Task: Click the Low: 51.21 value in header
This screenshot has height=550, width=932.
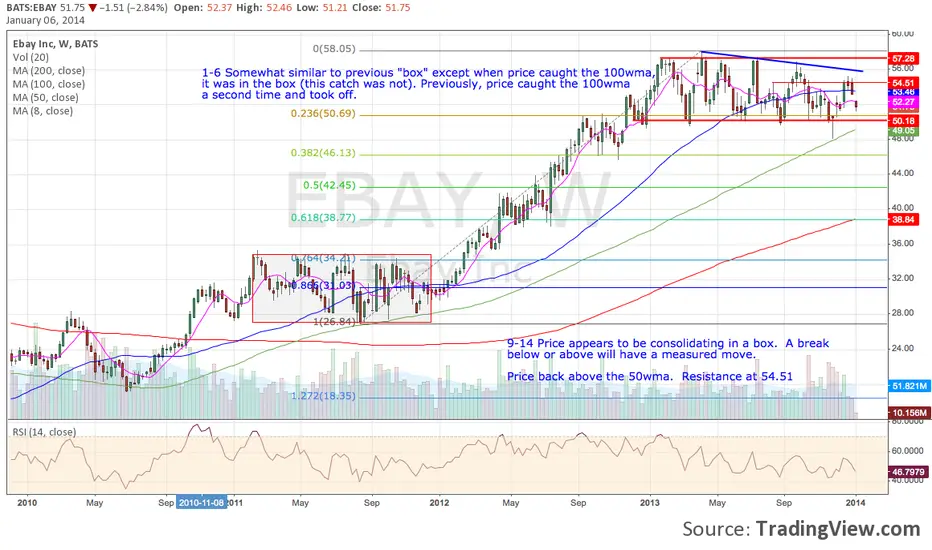Action: coord(323,8)
